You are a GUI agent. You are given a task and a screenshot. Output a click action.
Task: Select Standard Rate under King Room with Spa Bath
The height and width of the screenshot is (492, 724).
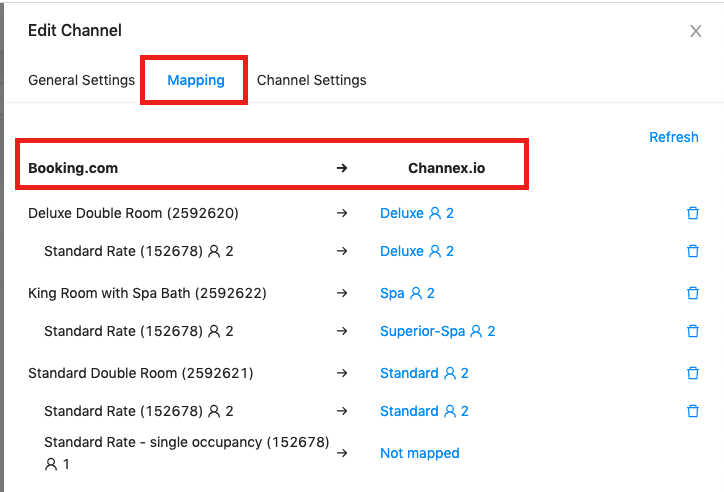tap(139, 331)
